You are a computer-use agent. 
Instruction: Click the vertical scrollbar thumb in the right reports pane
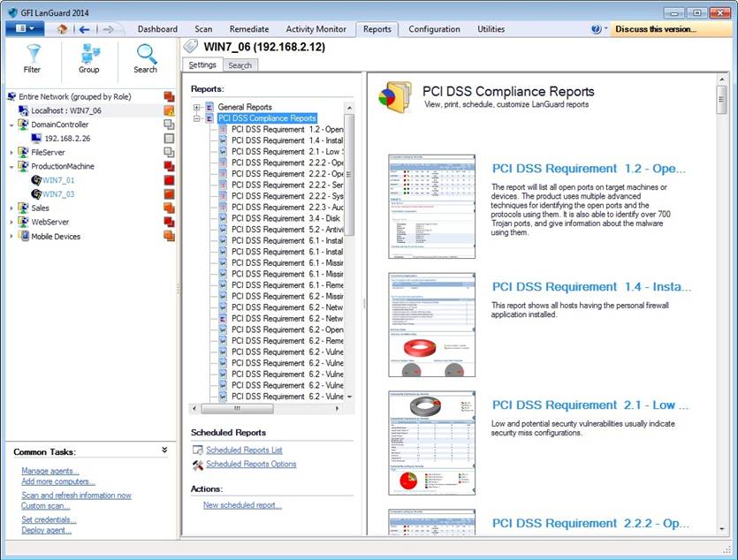point(721,100)
